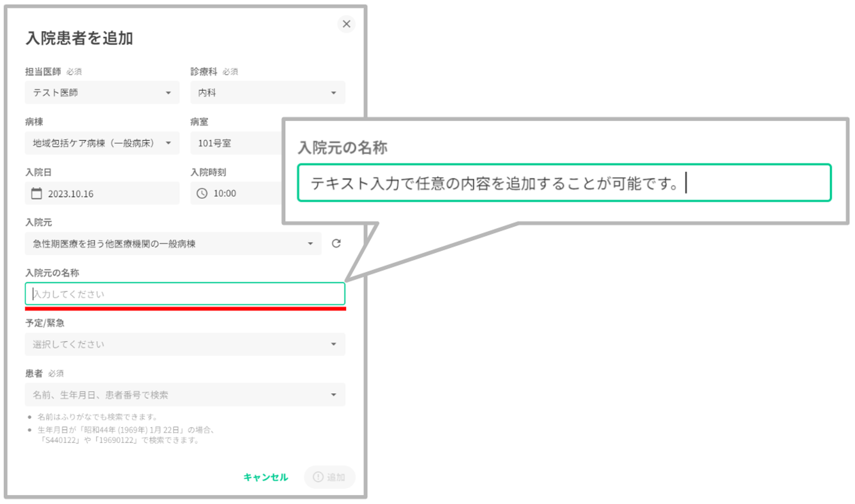The height and width of the screenshot is (504, 855).
Task: Click the 入院患者を追加 dialog title
Action: tap(80, 38)
